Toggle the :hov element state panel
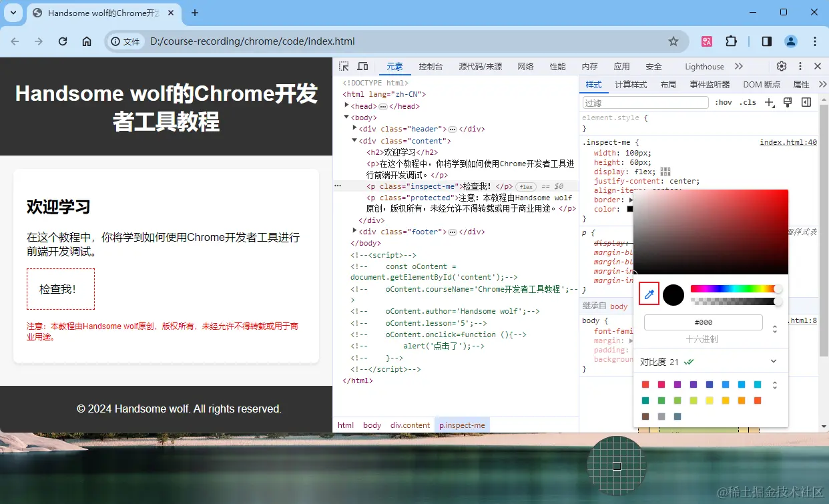 (x=724, y=102)
